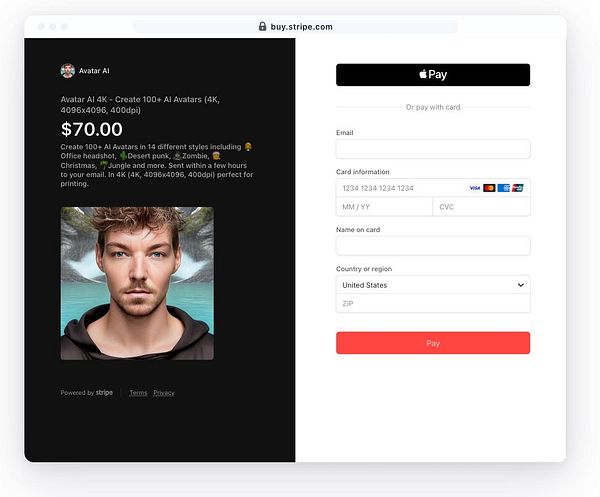Click the avatar product image thumbnail
The image size is (600, 497).
point(137,283)
